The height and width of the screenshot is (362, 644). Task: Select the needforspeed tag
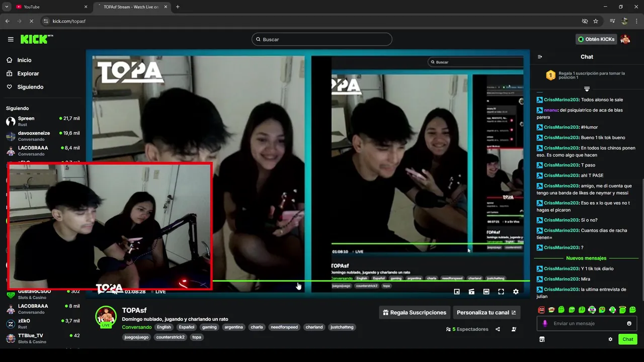pos(284,327)
